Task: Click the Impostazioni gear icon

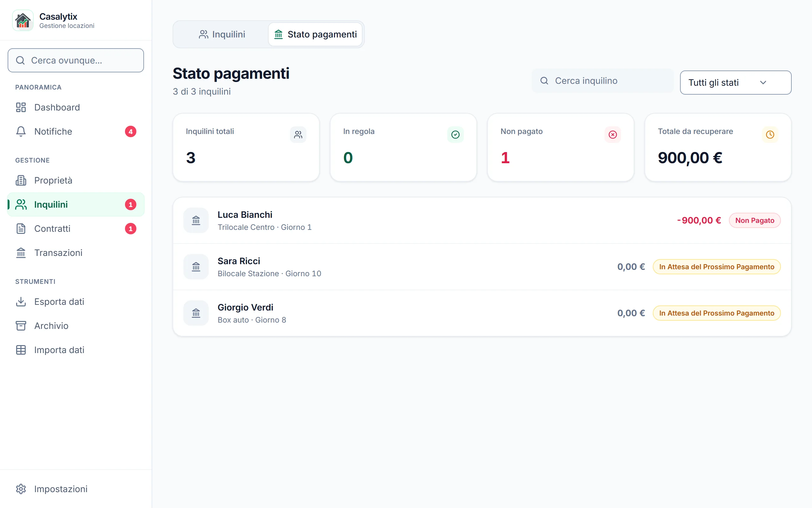Action: click(x=21, y=489)
